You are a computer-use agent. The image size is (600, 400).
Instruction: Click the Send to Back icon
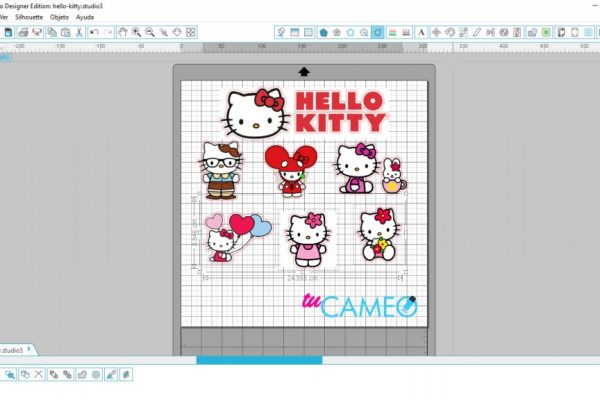(x=67, y=374)
